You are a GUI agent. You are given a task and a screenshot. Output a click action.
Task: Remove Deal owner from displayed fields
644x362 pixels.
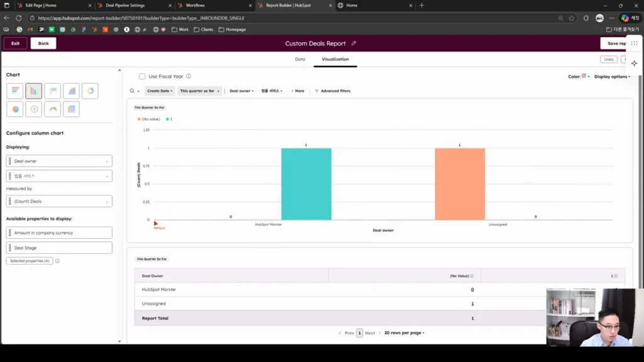(x=107, y=162)
